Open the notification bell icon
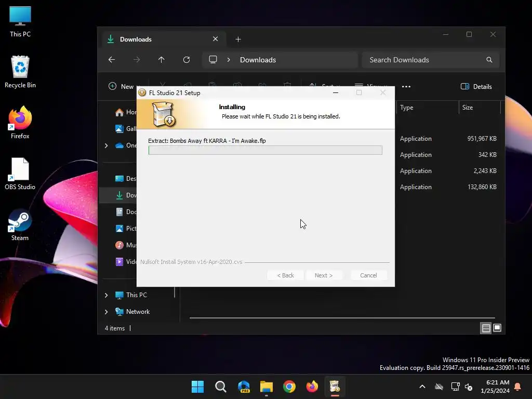This screenshot has height=399, width=532. 518,387
